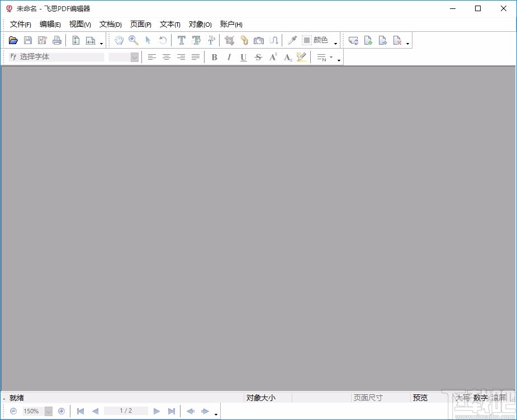
Task: Select the Hand pan tool
Action: [x=119, y=40]
